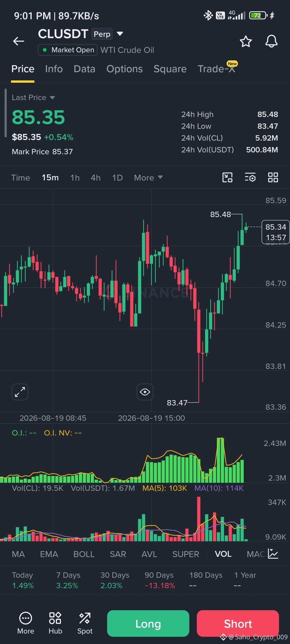
Task: Open the More circle icon in bottom bar
Action: point(26,623)
